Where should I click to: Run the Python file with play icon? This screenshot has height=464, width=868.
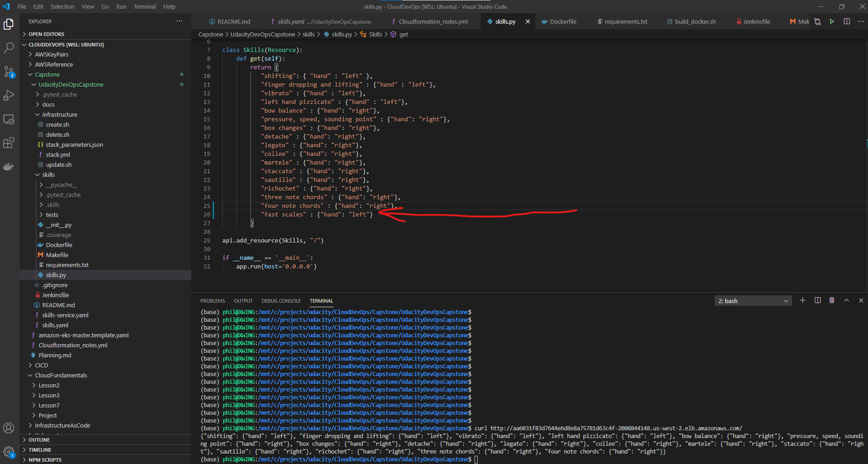point(832,21)
